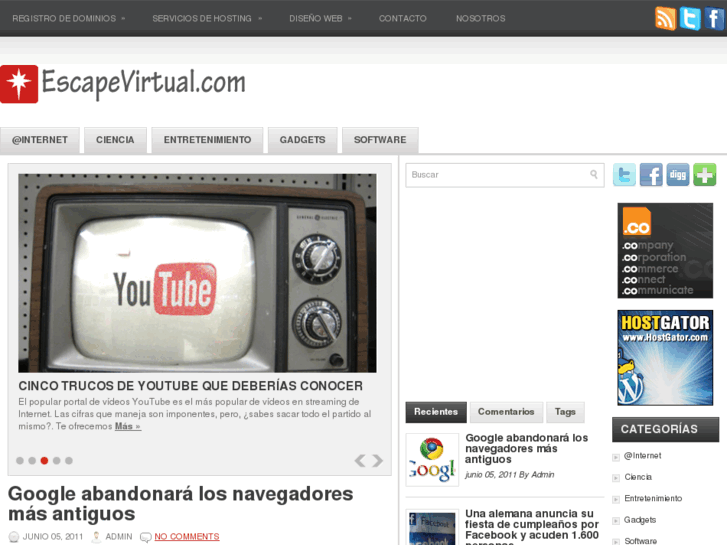727x545 pixels.
Task: Open the Contacto menu item
Action: pos(402,19)
